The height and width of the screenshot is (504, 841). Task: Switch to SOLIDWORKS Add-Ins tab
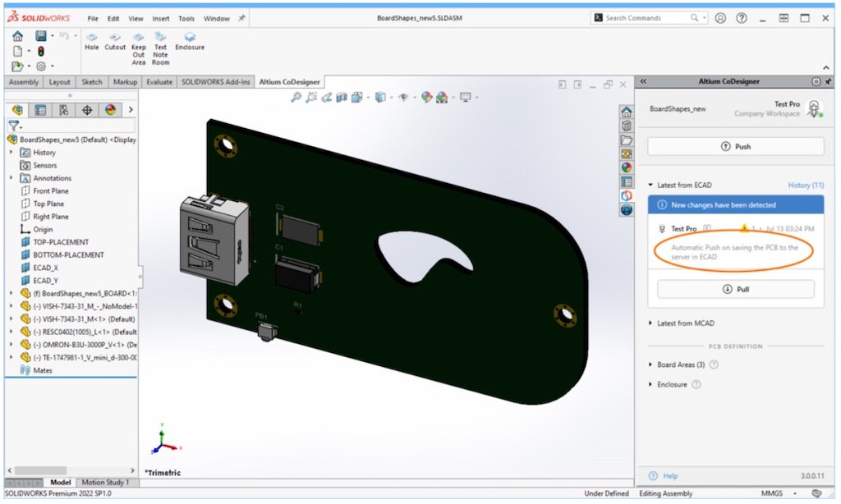(x=216, y=82)
